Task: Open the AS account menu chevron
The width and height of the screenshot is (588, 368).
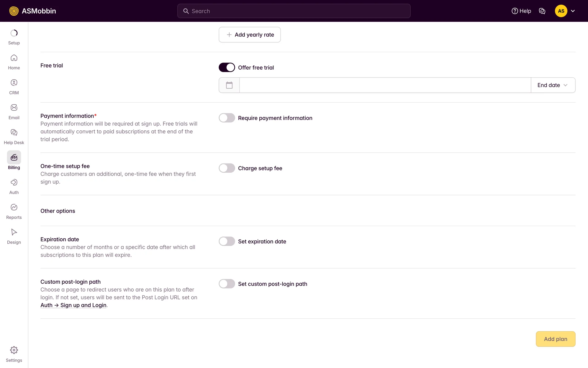Action: tap(573, 11)
